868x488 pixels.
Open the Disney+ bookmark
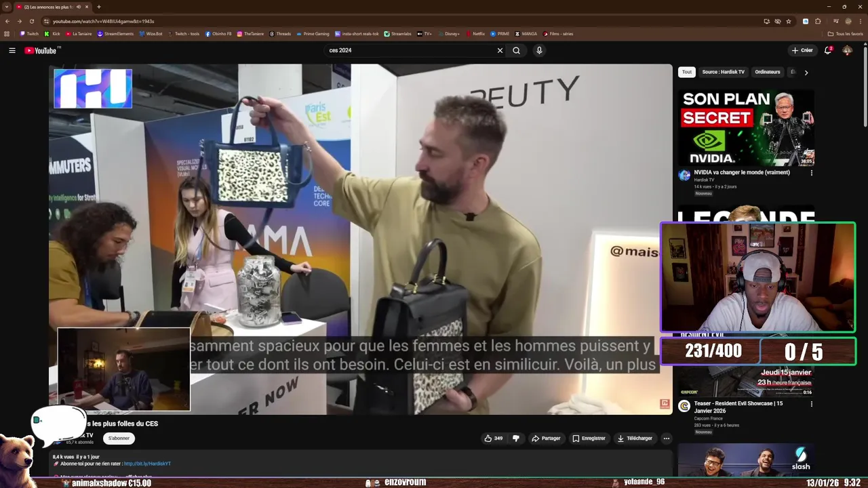[448, 34]
